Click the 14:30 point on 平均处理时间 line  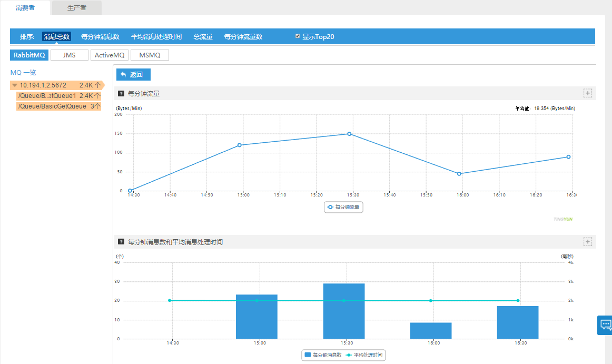coord(170,301)
